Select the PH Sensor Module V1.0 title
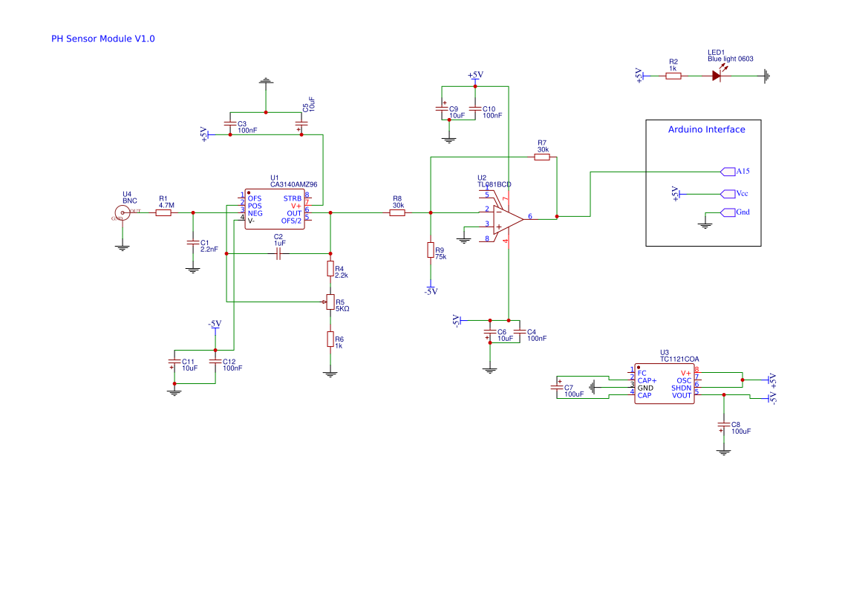This screenshot has width=868, height=615. [102, 39]
